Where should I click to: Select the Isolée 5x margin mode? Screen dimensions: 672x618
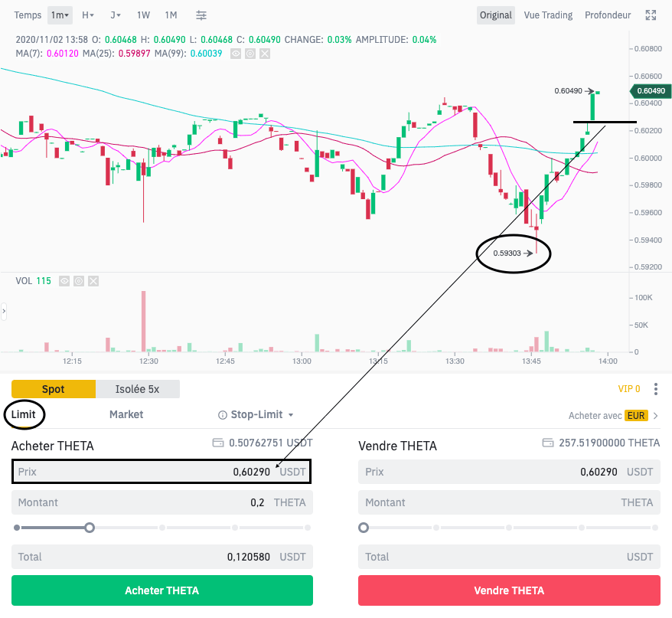[138, 389]
